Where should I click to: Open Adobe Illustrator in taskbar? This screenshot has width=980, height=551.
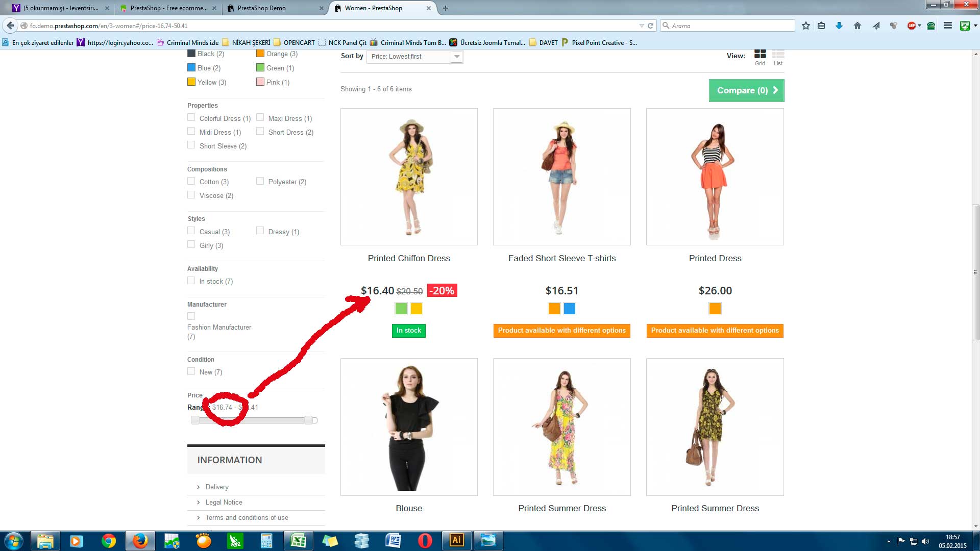tap(456, 540)
